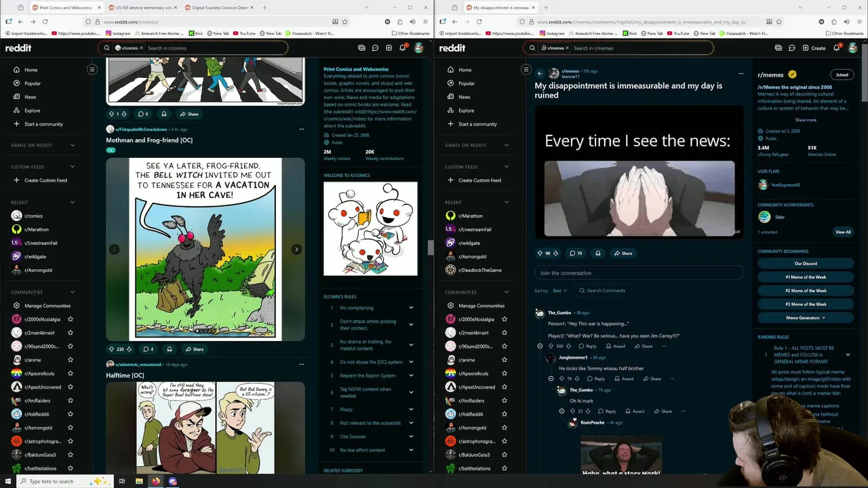
Task: Click the create post plus icon in left window
Action: point(389,48)
